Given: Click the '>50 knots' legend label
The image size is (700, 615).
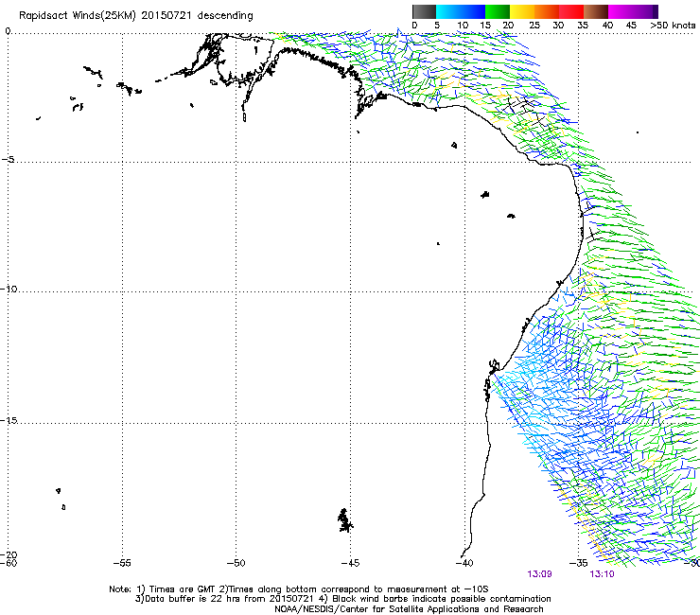Looking at the screenshot, I should pos(673,25).
